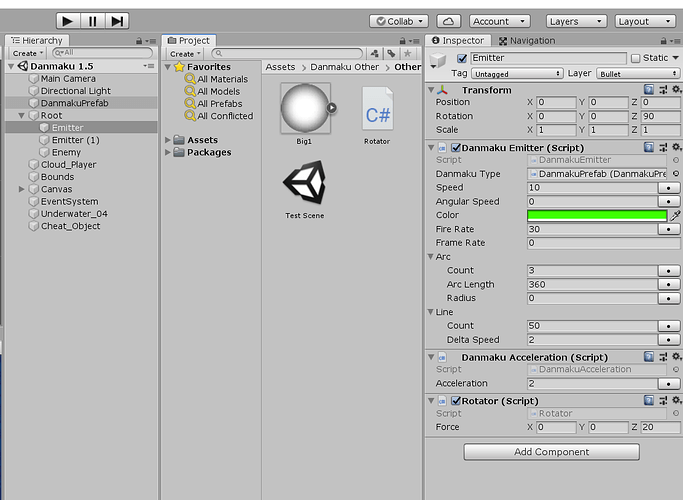Screen dimensions: 683x500
Task: Advance one frame with the Step button
Action: [x=117, y=21]
